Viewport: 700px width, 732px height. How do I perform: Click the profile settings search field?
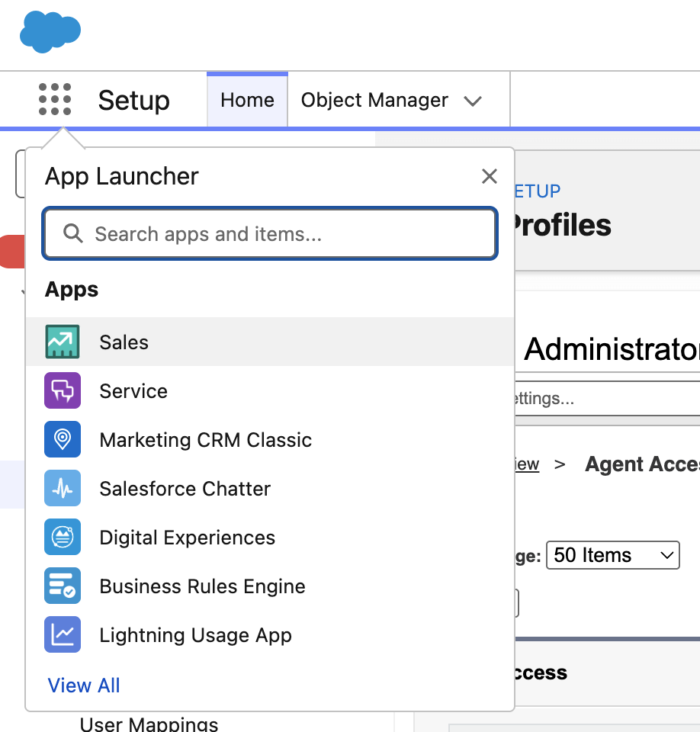tap(607, 398)
